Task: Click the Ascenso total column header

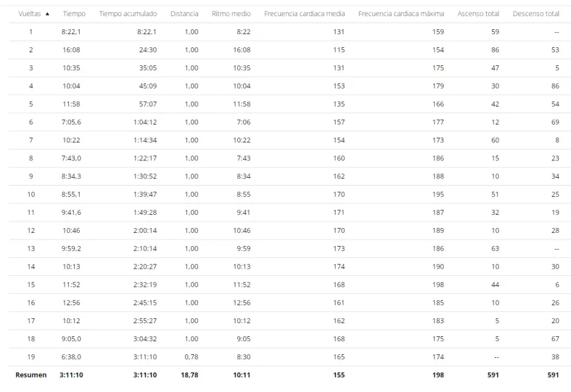Action: click(x=478, y=14)
